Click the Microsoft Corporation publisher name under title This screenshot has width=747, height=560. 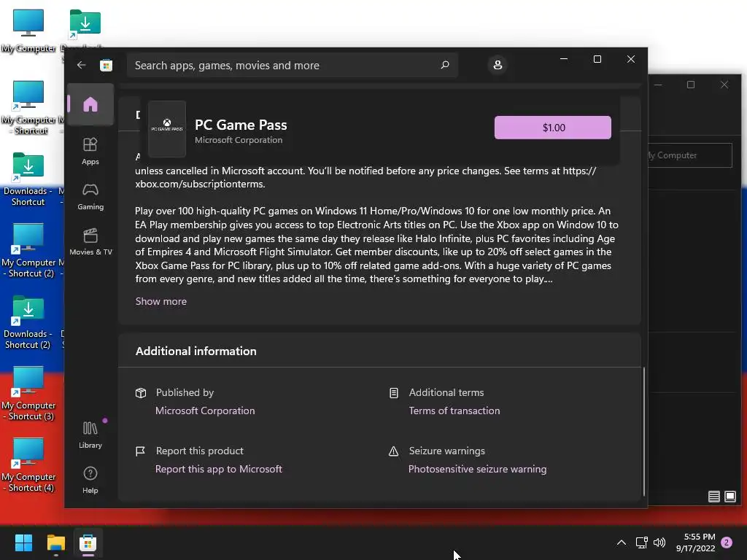(239, 140)
